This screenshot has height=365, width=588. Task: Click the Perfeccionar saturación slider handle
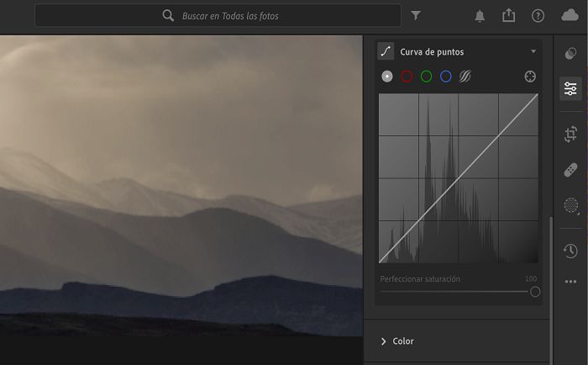point(535,292)
